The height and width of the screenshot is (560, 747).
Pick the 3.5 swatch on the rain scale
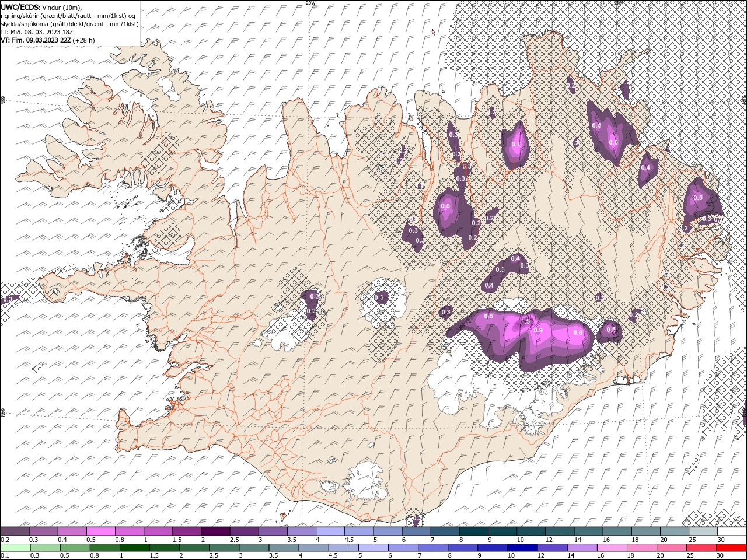pyautogui.click(x=284, y=548)
